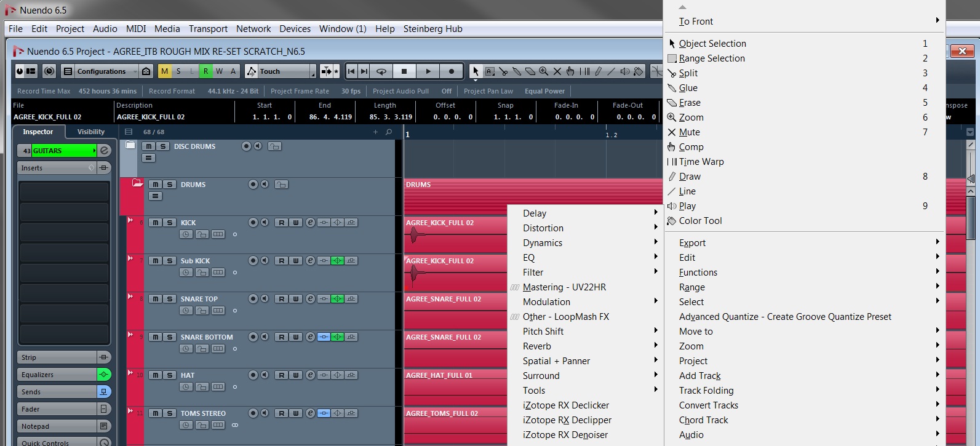Viewport: 980px width, 446px height.
Task: Click the Draw pencil tool in toolbar
Action: [x=598, y=71]
